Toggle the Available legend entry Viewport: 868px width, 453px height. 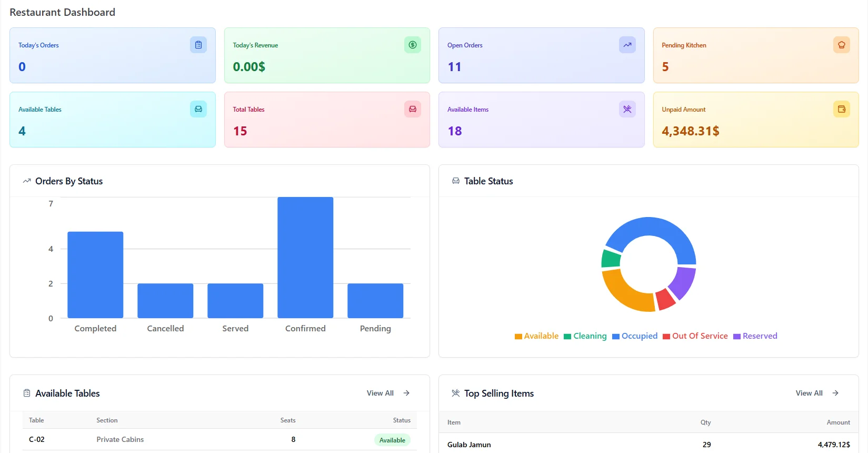click(x=536, y=336)
